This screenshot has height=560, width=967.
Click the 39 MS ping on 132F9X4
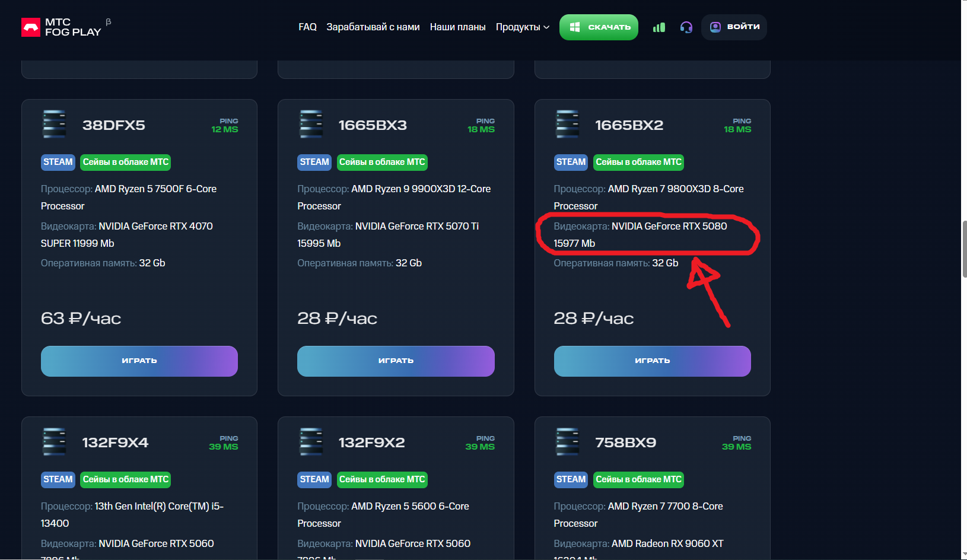click(224, 447)
